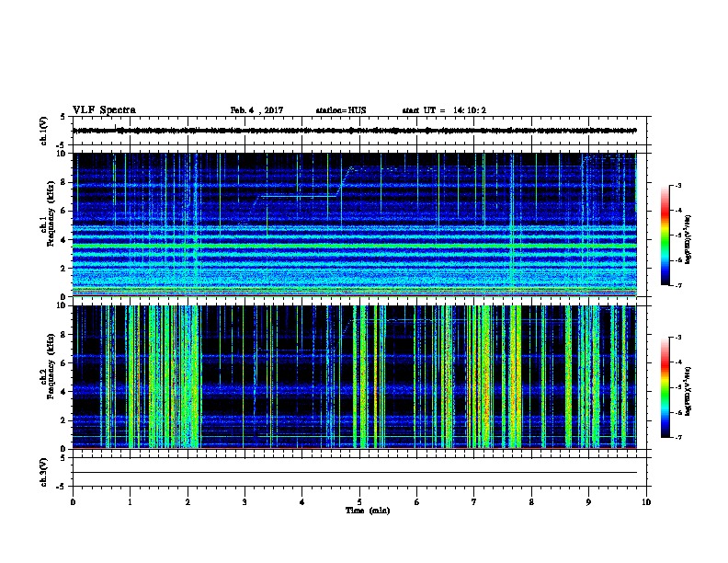The image size is (728, 563).
Task: Click the ch.1 waveform trace panel
Action: [359, 131]
